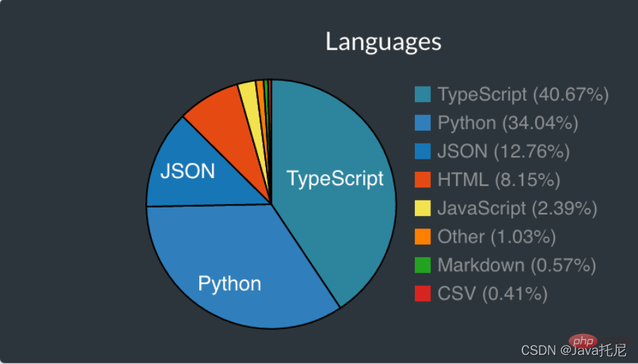Image resolution: width=638 pixels, height=364 pixels.
Task: Toggle the JSON (12.76%) legend label
Action: [x=504, y=151]
